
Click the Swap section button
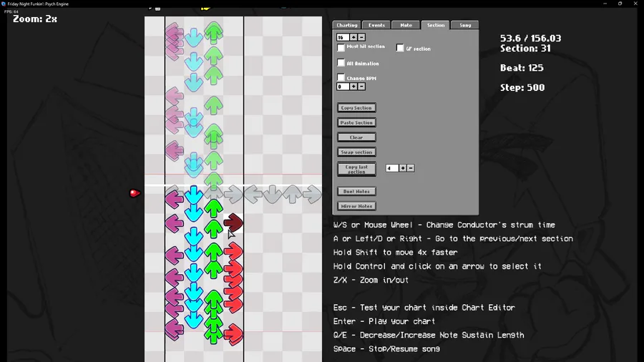356,152
